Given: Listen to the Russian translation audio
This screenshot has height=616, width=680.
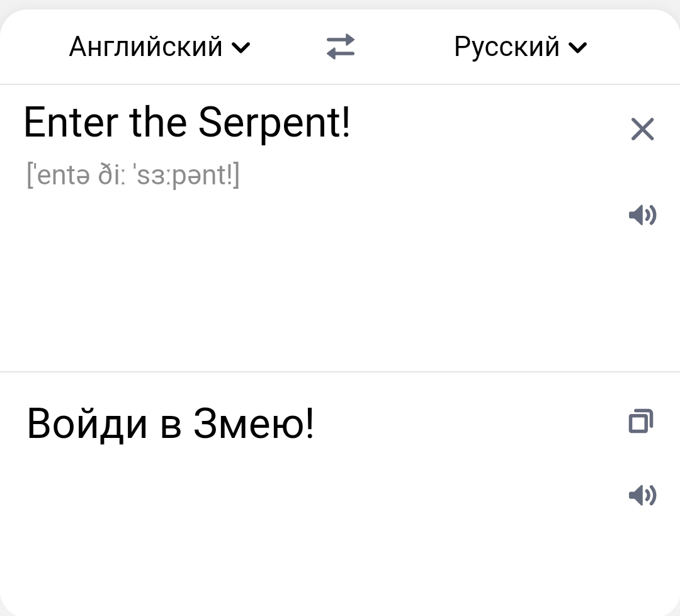Looking at the screenshot, I should click(x=642, y=495).
